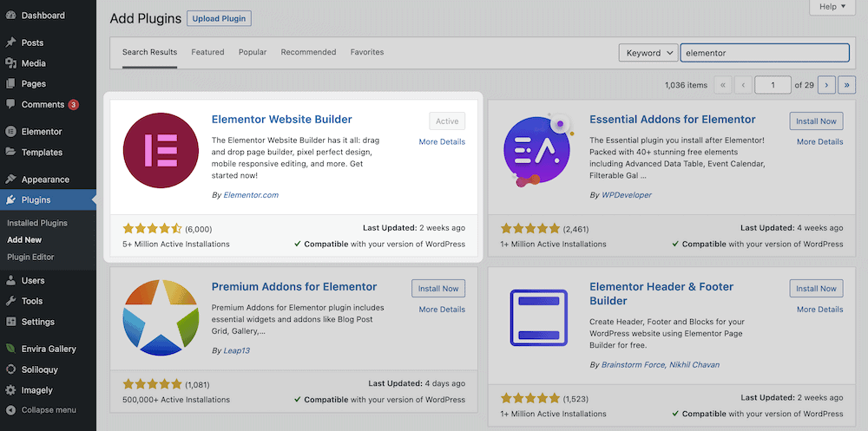Click the disabled Active button

point(447,121)
